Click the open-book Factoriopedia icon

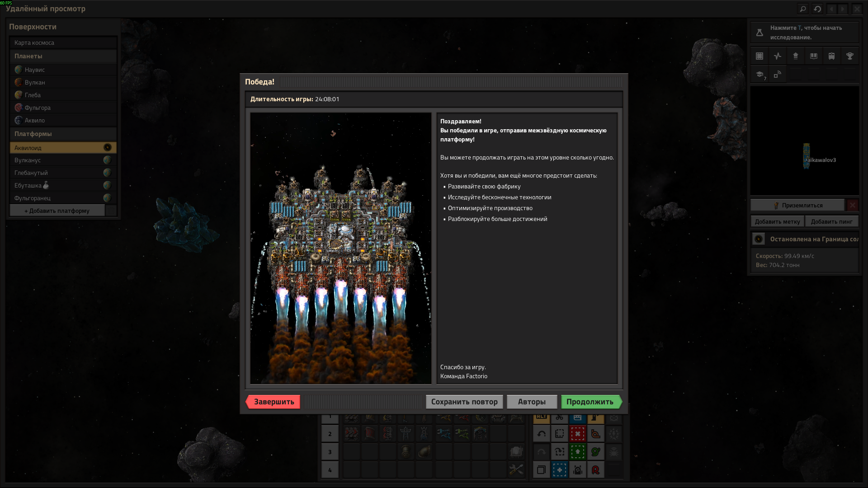(x=813, y=56)
